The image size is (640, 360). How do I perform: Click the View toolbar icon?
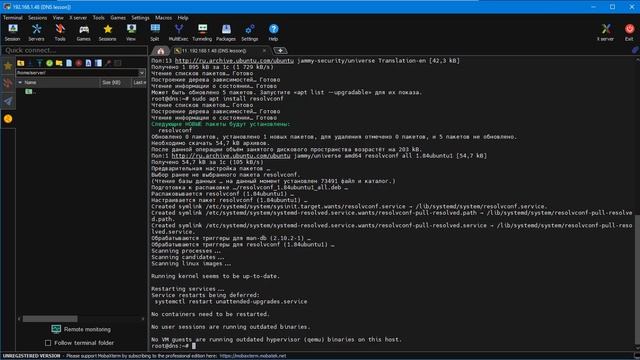[131, 32]
